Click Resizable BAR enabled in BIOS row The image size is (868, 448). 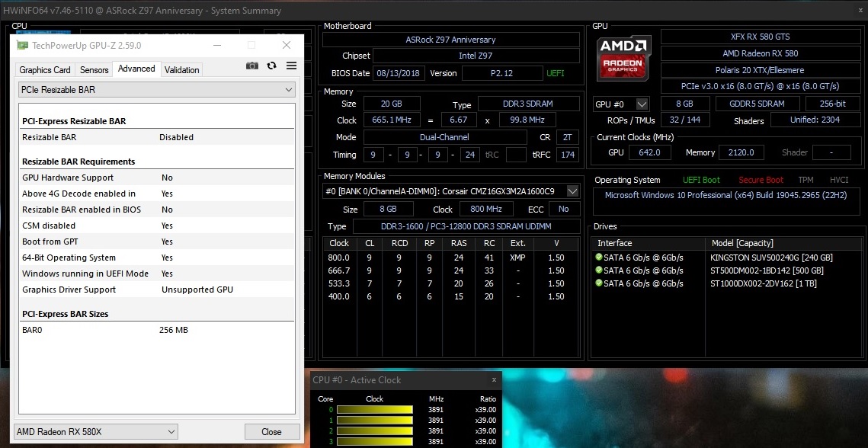click(x=157, y=210)
